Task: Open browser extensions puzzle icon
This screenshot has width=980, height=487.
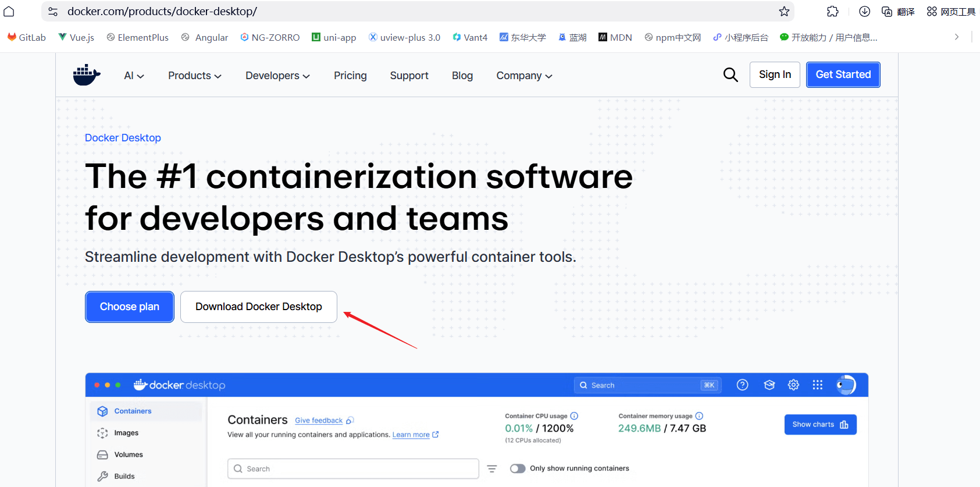Action: coord(833,12)
